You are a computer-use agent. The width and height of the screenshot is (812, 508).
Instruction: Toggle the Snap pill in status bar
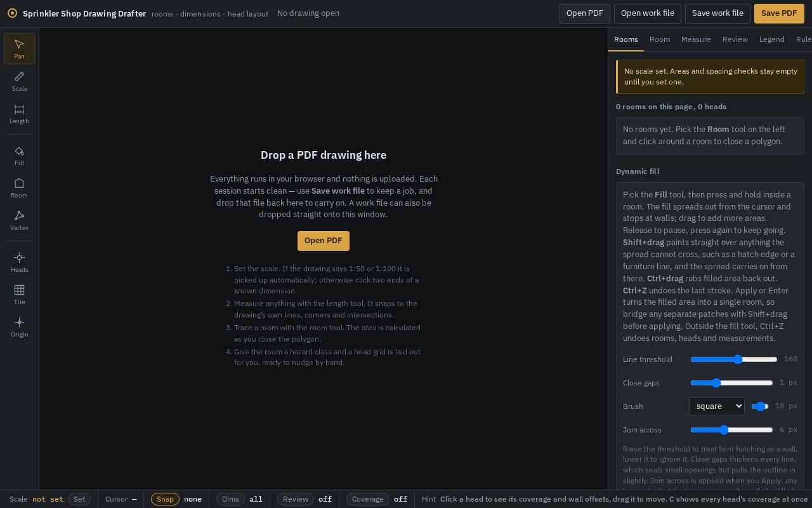[165, 499]
